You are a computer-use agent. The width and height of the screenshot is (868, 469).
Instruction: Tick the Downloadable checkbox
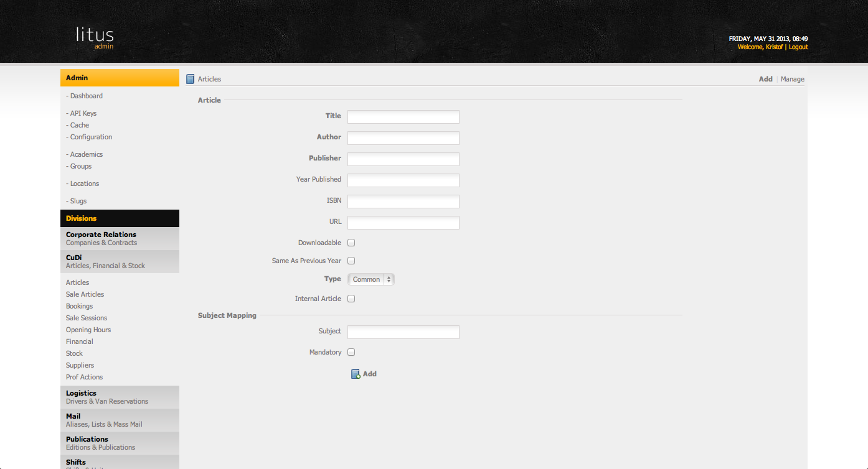coord(351,243)
